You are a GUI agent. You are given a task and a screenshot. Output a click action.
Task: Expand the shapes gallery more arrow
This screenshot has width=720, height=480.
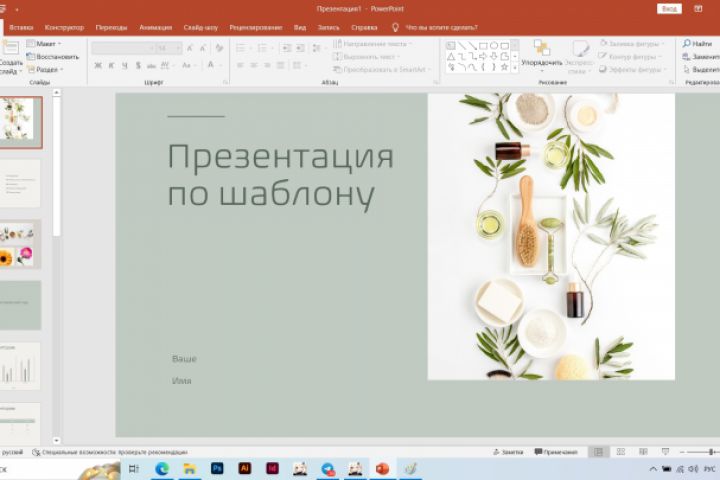coord(515,68)
